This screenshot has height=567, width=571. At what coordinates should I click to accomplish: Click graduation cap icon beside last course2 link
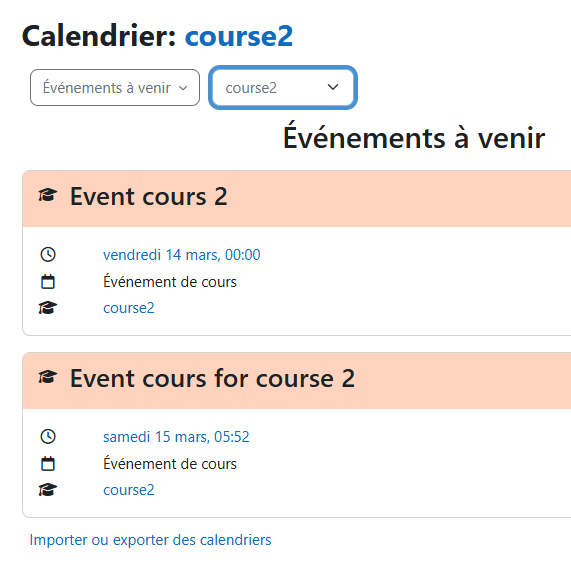(x=48, y=490)
